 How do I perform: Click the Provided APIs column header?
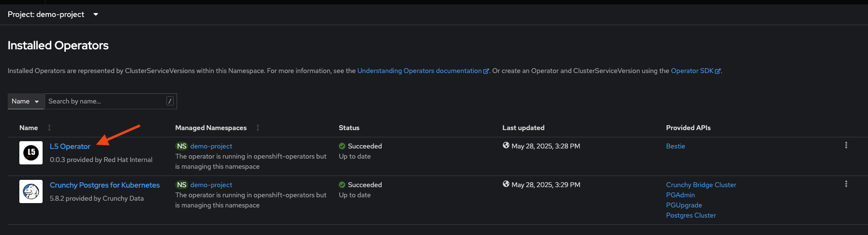[688, 128]
